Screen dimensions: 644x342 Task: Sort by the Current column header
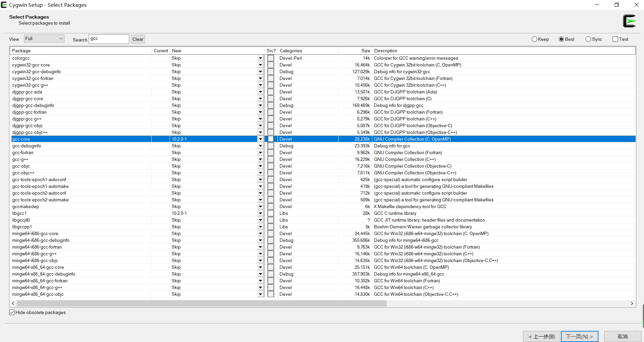click(x=161, y=51)
